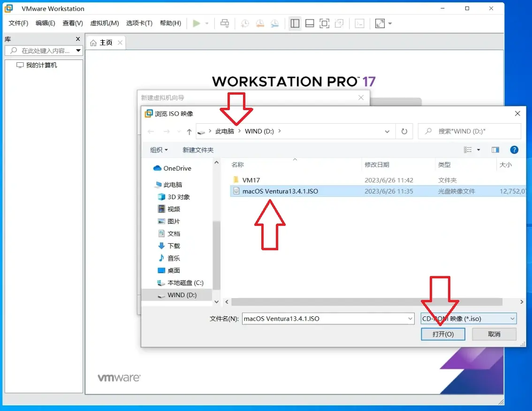Select 音乐 folder in navigation pane
Screen dimensions: 532x411
point(169,258)
